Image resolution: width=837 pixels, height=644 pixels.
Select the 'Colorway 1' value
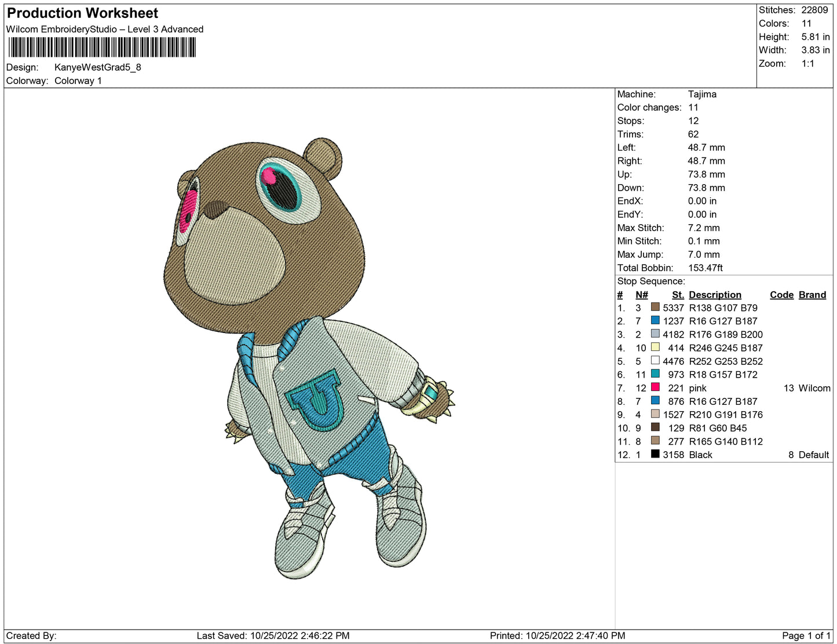[x=78, y=80]
